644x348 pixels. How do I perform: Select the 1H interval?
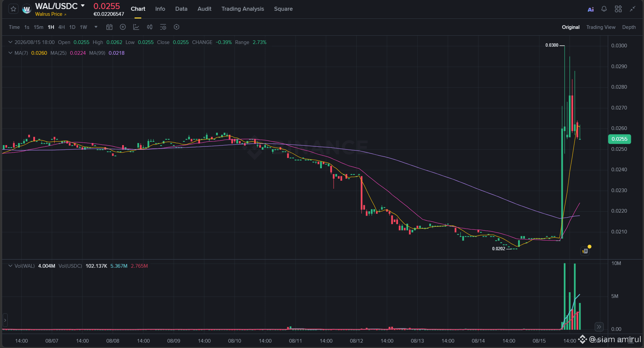(x=51, y=27)
